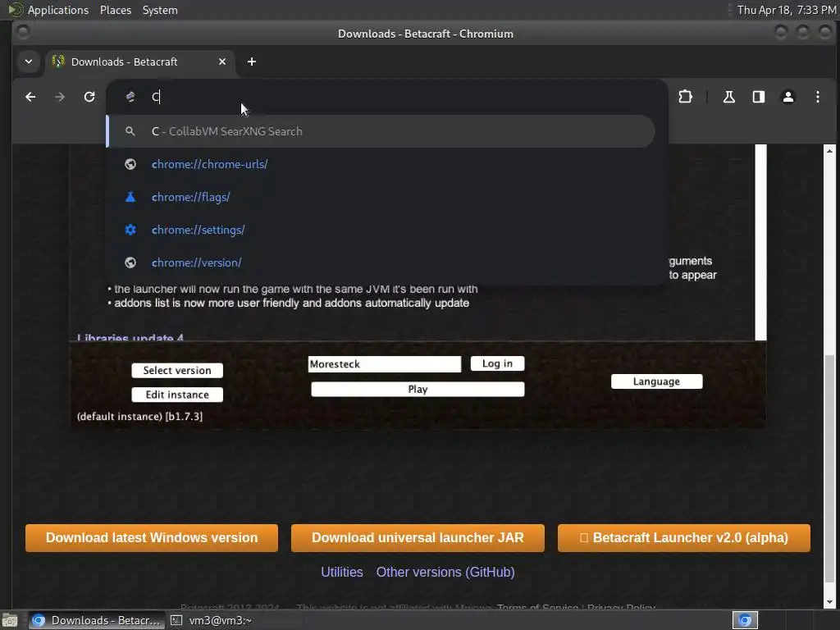The width and height of the screenshot is (840, 630).
Task: Click the Moresteck username field
Action: click(385, 364)
